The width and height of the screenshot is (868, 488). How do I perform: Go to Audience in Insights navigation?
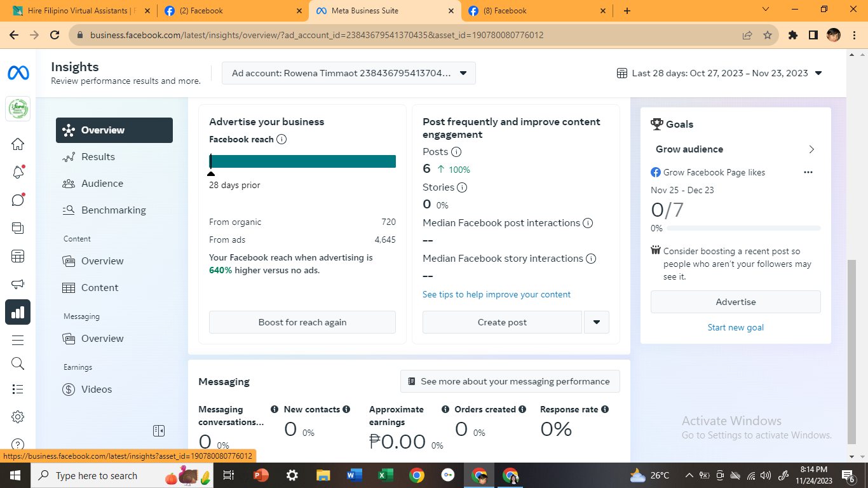(x=114, y=184)
